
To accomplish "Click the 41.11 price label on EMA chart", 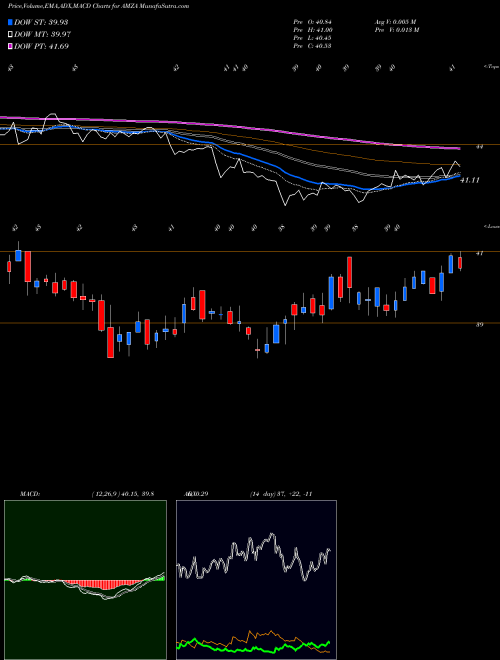I will (x=470, y=180).
